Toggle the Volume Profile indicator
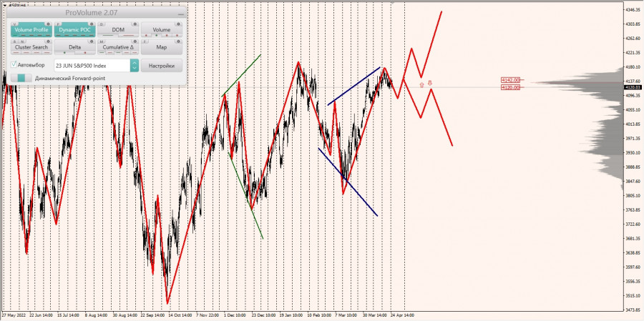 (x=31, y=29)
